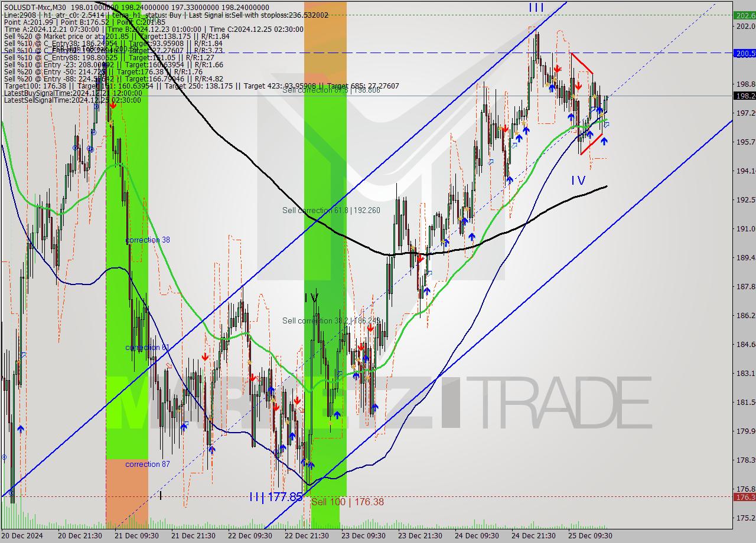This screenshot has height=543, width=756.
Task: Select the 'III 177.85' wave label
Action: pyautogui.click(x=276, y=497)
